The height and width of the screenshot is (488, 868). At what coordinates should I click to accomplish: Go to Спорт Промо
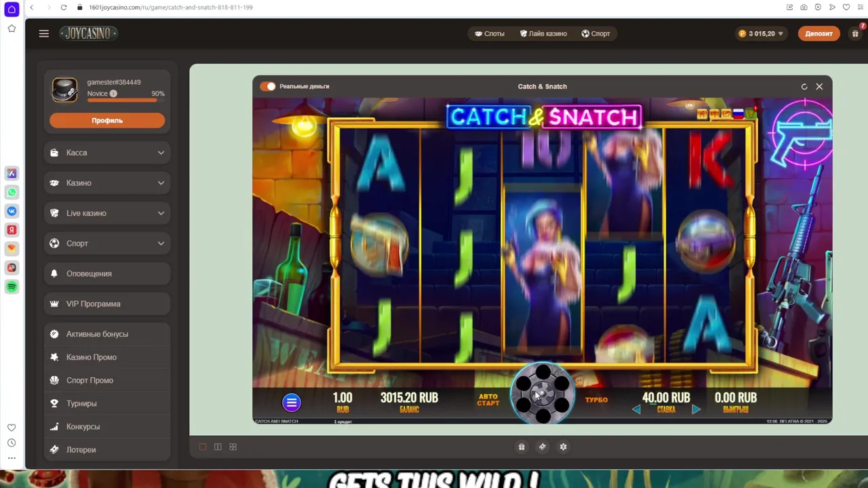(x=107, y=380)
